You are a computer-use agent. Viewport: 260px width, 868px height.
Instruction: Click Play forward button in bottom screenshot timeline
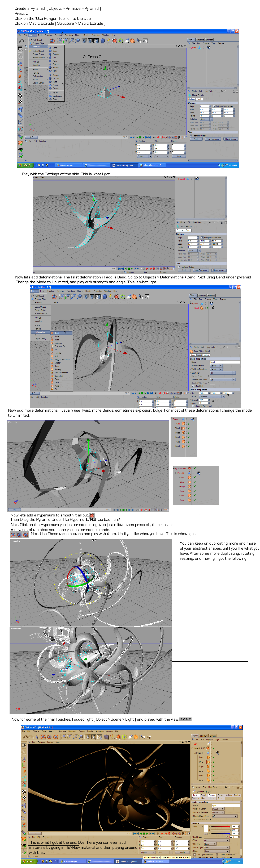click(147, 833)
